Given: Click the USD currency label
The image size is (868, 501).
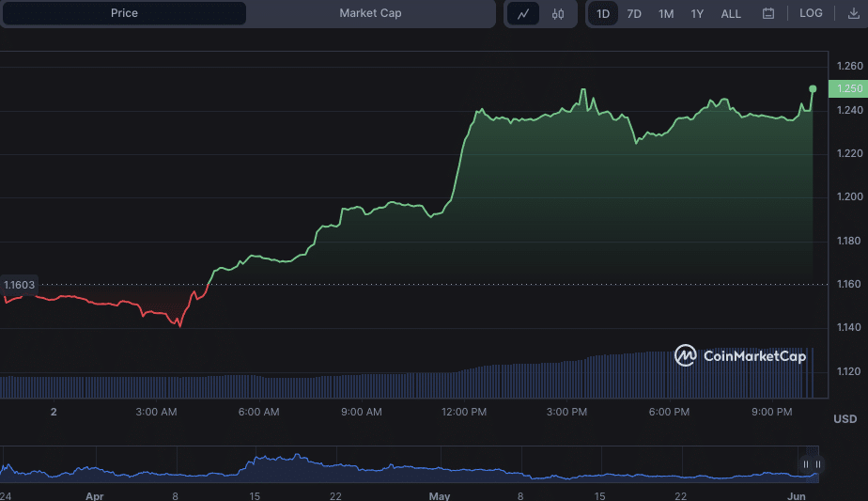Looking at the screenshot, I should (x=845, y=419).
